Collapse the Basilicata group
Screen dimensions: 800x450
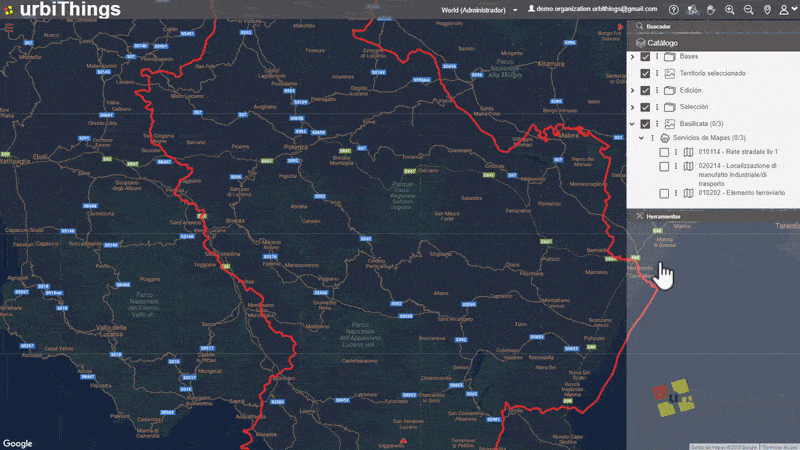click(x=633, y=124)
